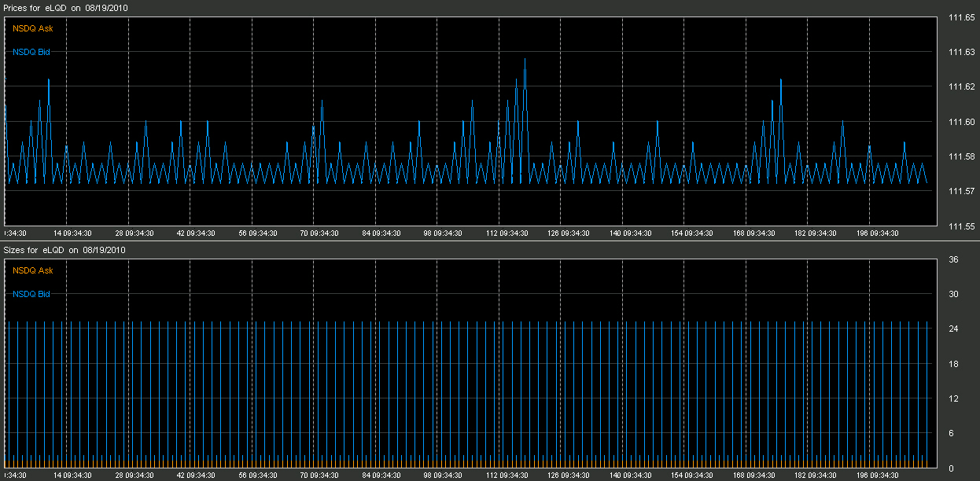Click '70 09:34:30' tick under Sizes chart

tap(319, 475)
